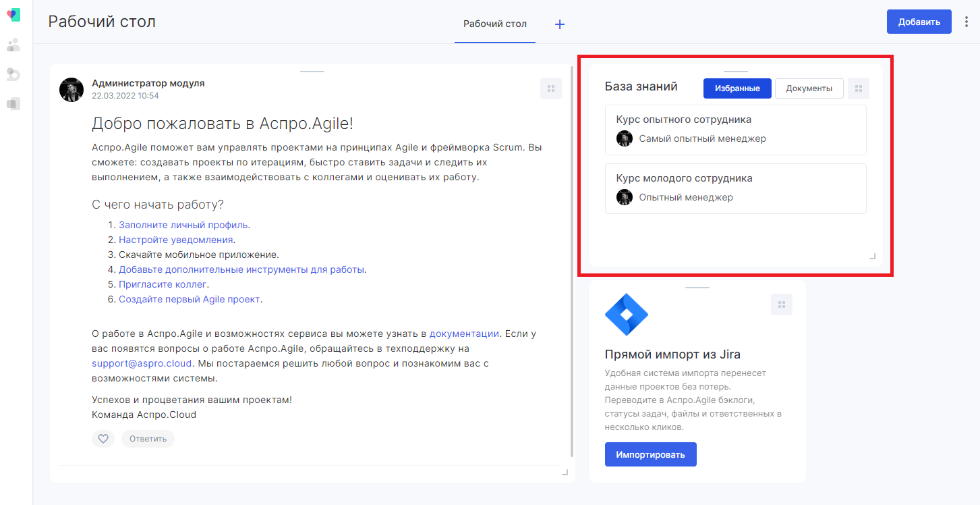980x505 pixels.
Task: Click the grid handle on the welcome post widget
Action: [551, 88]
